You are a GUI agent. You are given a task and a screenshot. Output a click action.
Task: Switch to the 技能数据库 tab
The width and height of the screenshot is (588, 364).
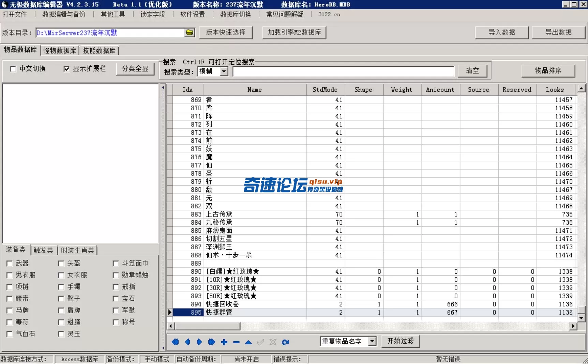click(99, 51)
